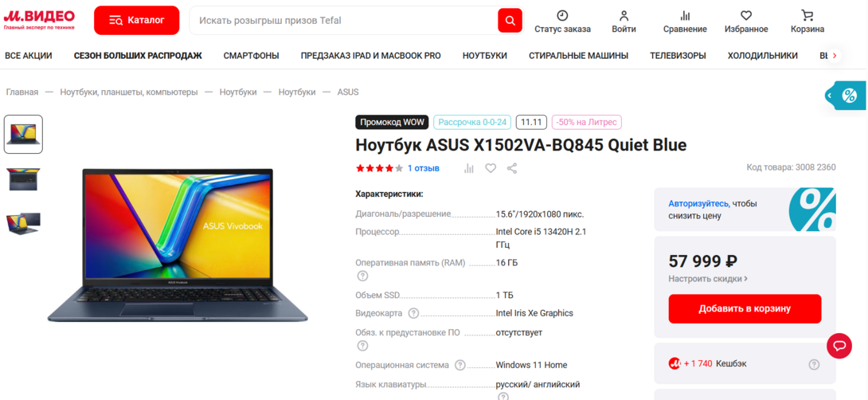This screenshot has height=400, width=868.
Task: Open the НОУТБУКИ category menu item
Action: point(485,56)
